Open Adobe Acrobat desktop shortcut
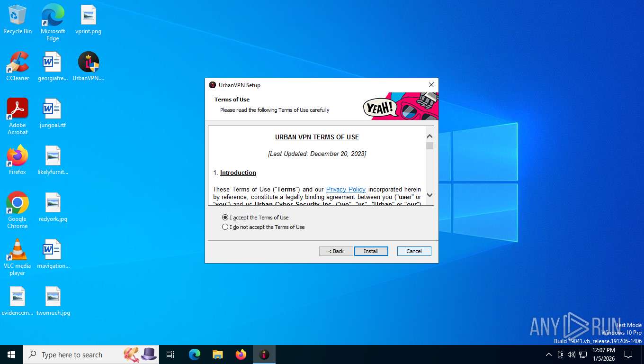Screen dimensions: 644x364 (x=18, y=116)
